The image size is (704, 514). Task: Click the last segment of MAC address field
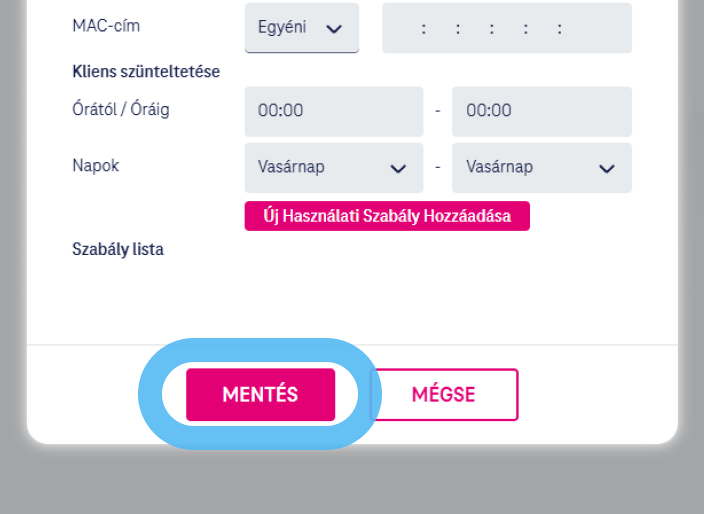click(x=595, y=29)
